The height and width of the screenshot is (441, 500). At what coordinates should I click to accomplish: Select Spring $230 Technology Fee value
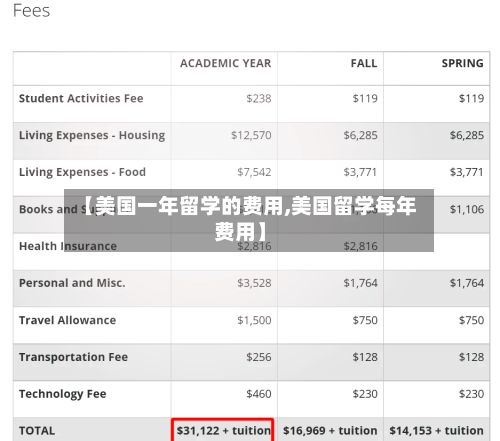click(471, 394)
